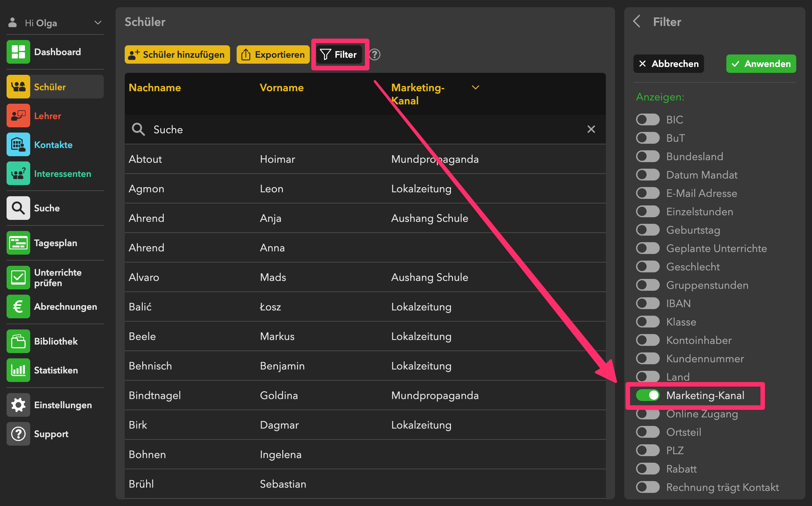812x506 pixels.
Task: Click the Abrechnungen euro icon
Action: click(18, 306)
